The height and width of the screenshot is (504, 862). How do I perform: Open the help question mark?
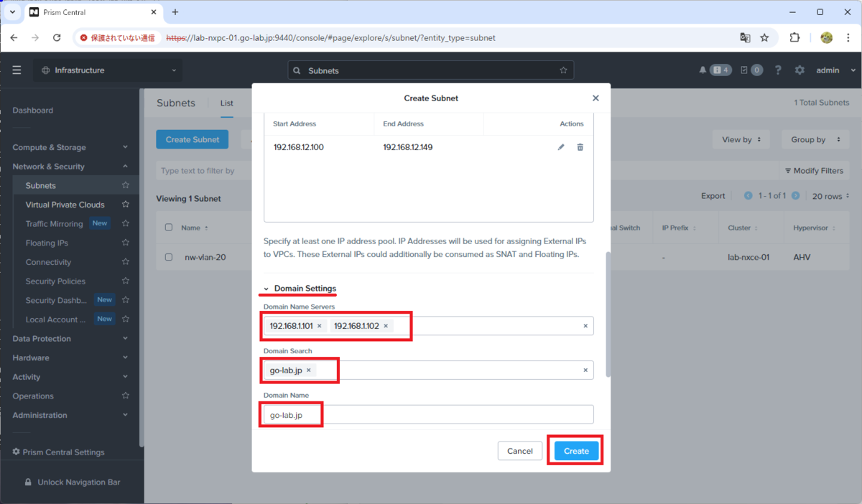click(778, 70)
